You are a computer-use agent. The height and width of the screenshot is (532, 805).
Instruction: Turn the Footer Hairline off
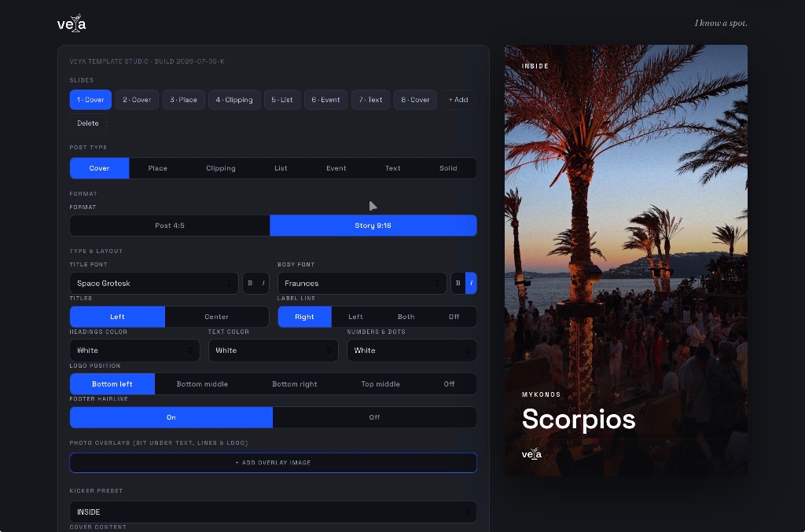click(x=374, y=417)
